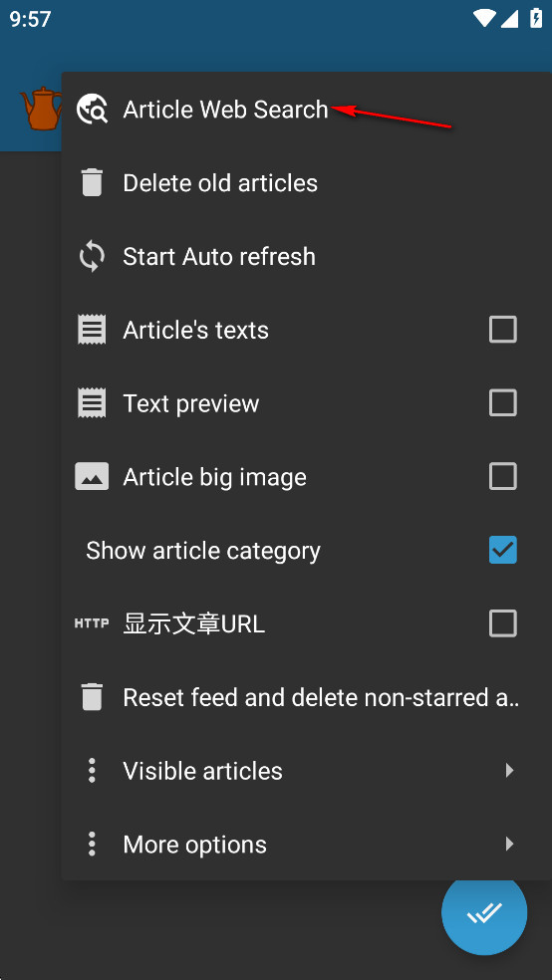This screenshot has height=980, width=552.
Task: Click the Text preview document icon
Action: tap(92, 403)
